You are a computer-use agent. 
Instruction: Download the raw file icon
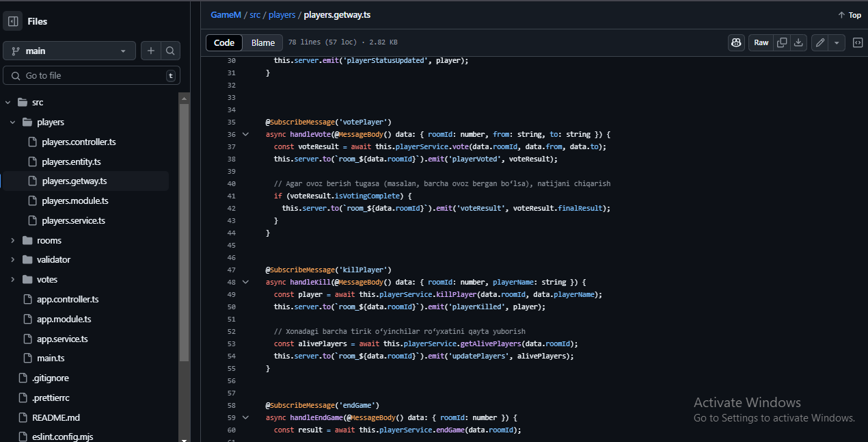(x=798, y=42)
